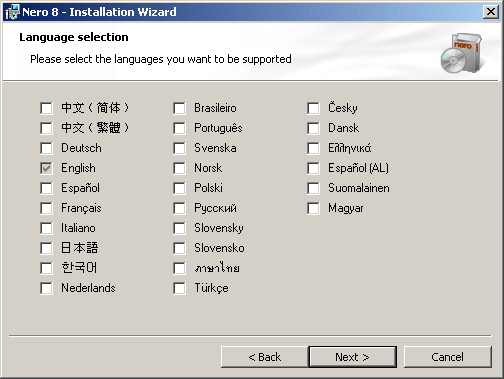Image resolution: width=504 pixels, height=379 pixels.
Task: Enable the Ελληνικά language checkbox
Action: 313,148
